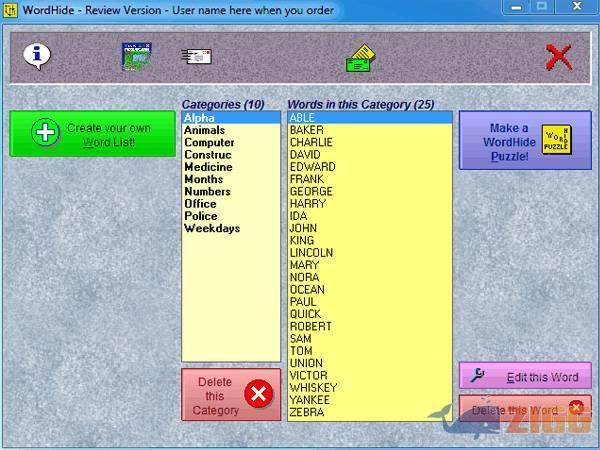Click the wrench icon on Edit this Word
This screenshot has height=450, width=600.
[x=478, y=376]
